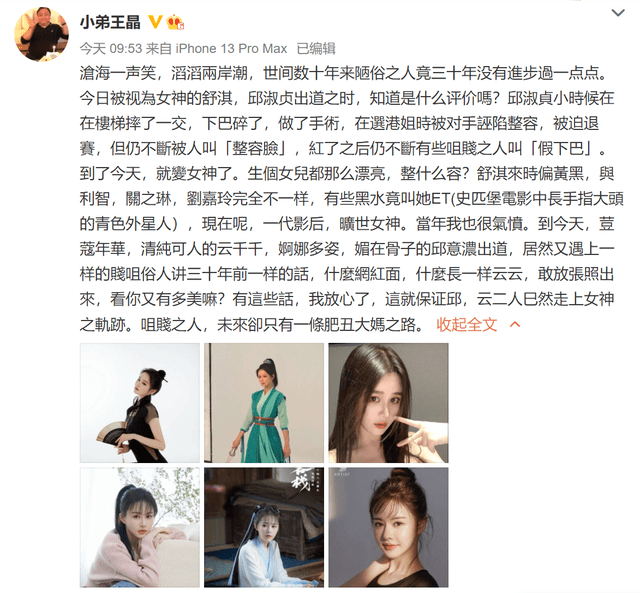The width and height of the screenshot is (640, 593).
Task: Open the green costume character image
Action: coord(264,403)
